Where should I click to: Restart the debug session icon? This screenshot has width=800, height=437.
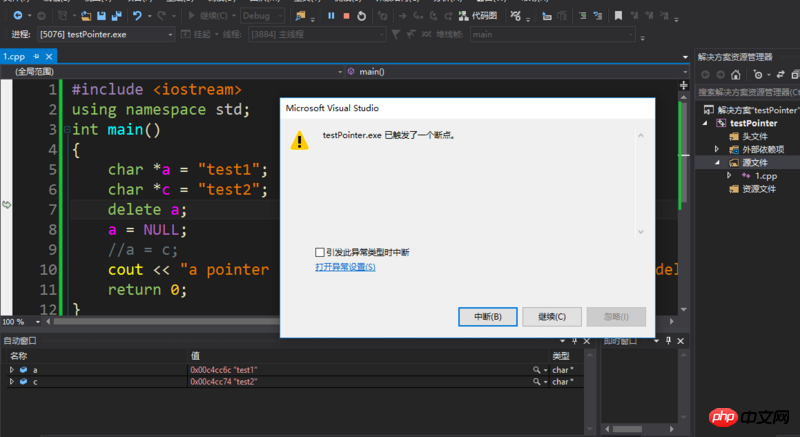(x=361, y=16)
